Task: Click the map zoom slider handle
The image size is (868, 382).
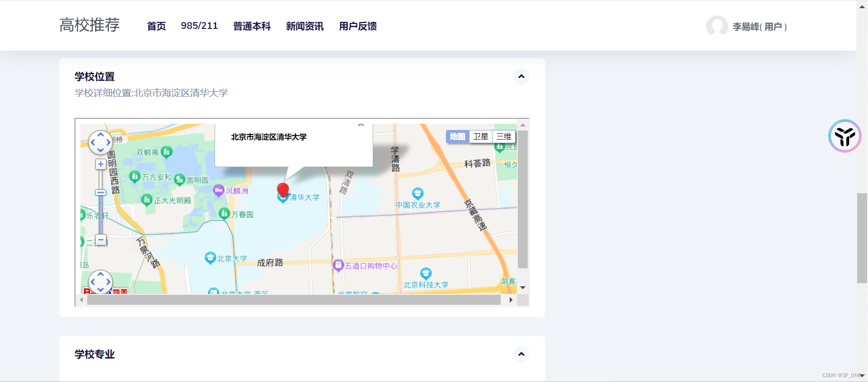Action: pos(101,193)
